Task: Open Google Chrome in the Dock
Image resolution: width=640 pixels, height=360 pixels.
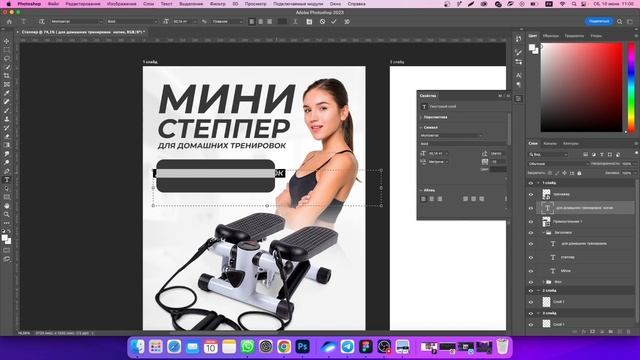Action: point(284,347)
